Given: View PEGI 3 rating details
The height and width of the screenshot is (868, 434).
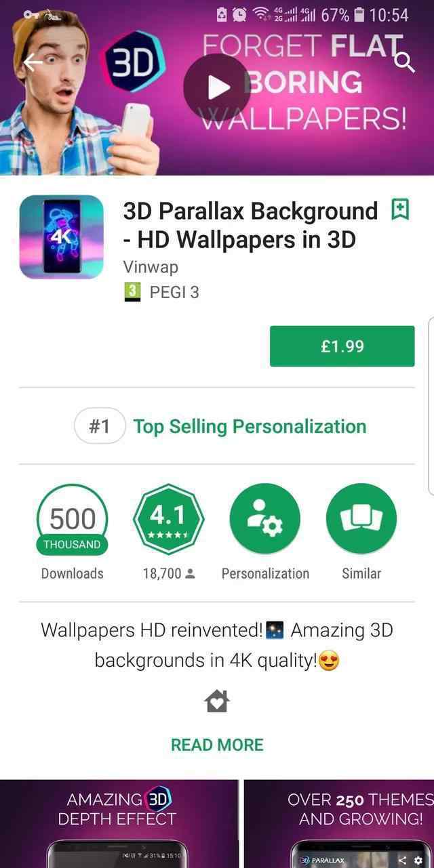Looking at the screenshot, I should [161, 293].
